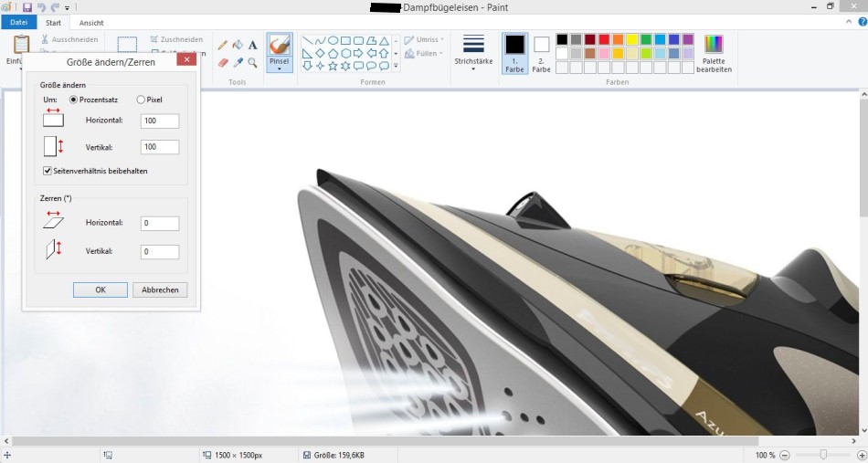Click the Zerren Vertikal degree field

[x=159, y=252]
